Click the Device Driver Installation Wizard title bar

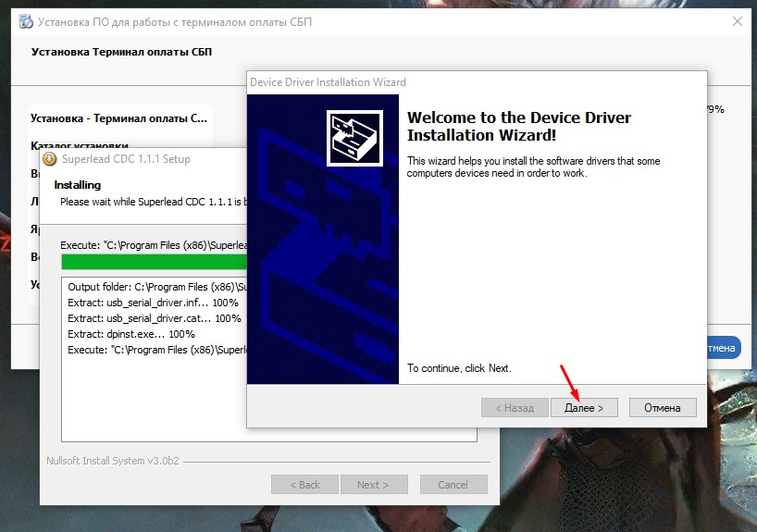463,82
